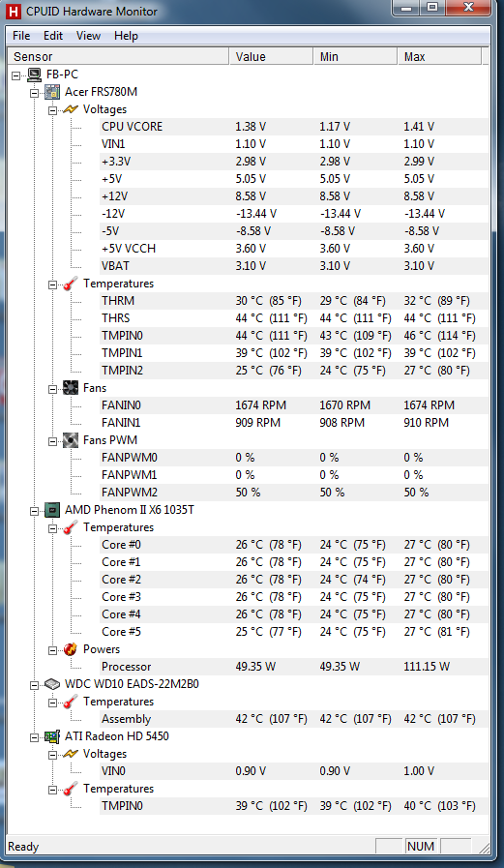504x868 pixels.
Task: Collapse the ATI Radeon Voltages section
Action: [53, 755]
